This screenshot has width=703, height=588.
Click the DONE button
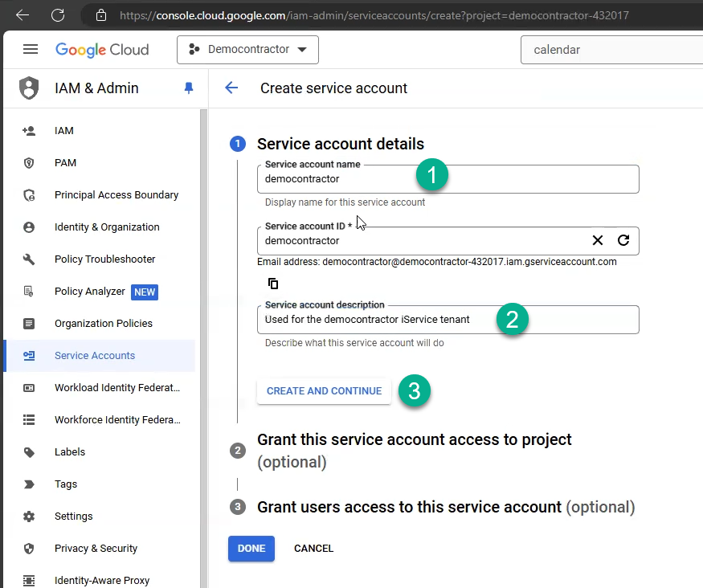251,549
